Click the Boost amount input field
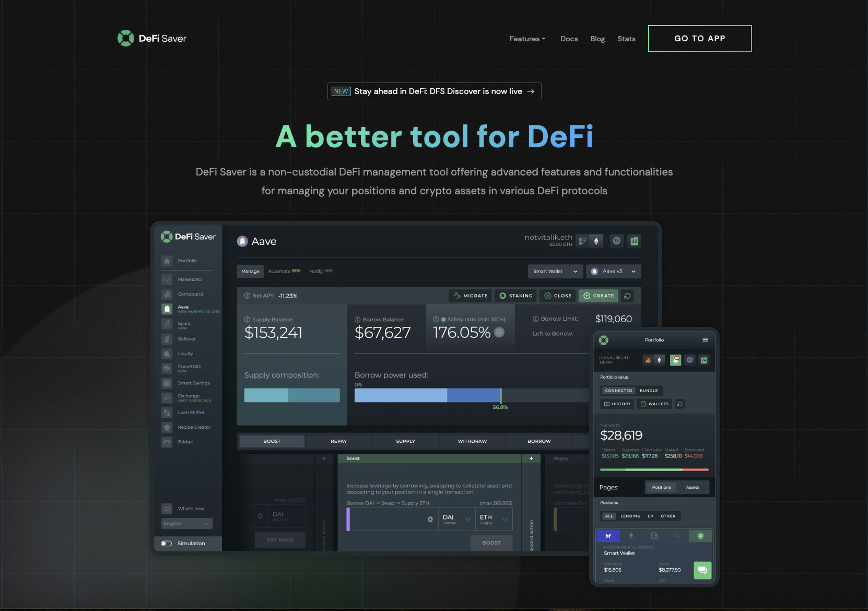This screenshot has height=611, width=868. click(392, 519)
